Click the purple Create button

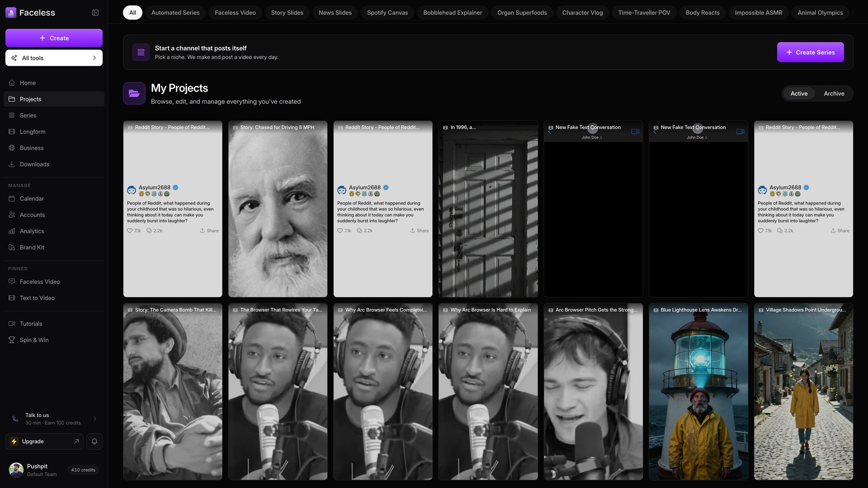[54, 38]
